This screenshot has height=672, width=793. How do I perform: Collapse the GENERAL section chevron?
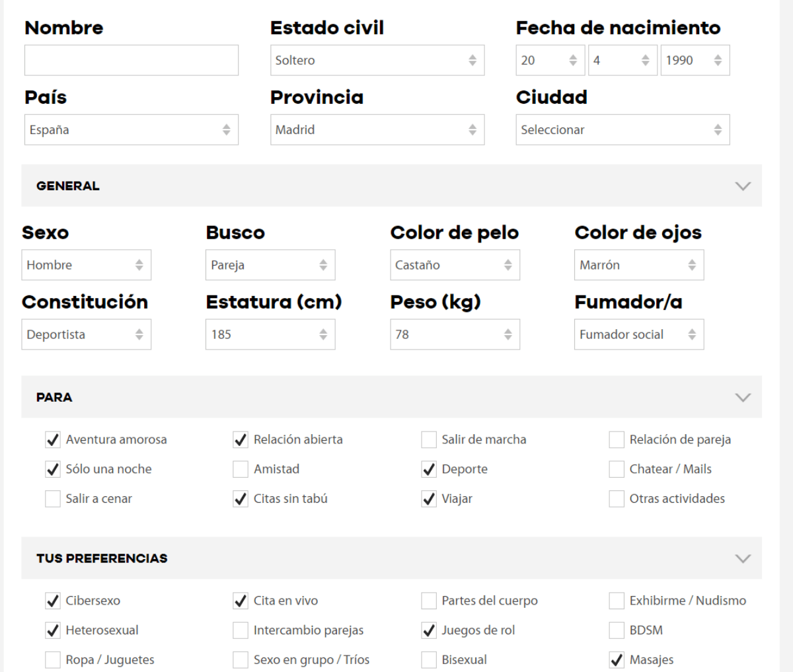pos(743,186)
